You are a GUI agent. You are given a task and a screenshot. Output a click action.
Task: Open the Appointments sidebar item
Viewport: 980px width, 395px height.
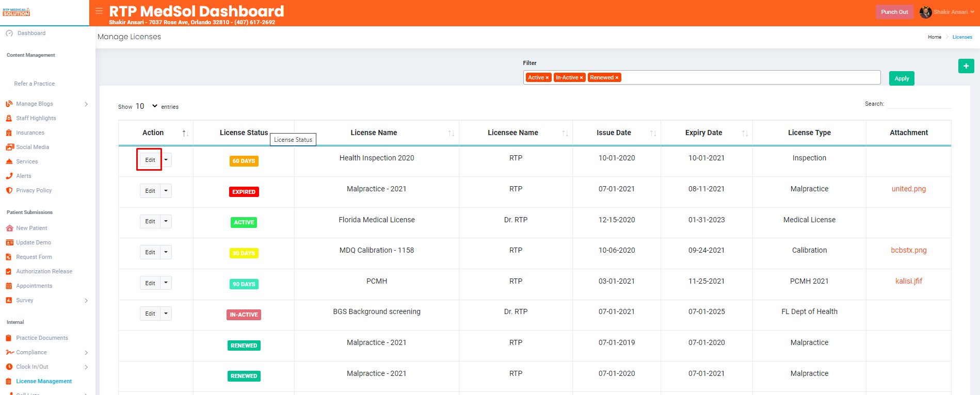[34, 286]
